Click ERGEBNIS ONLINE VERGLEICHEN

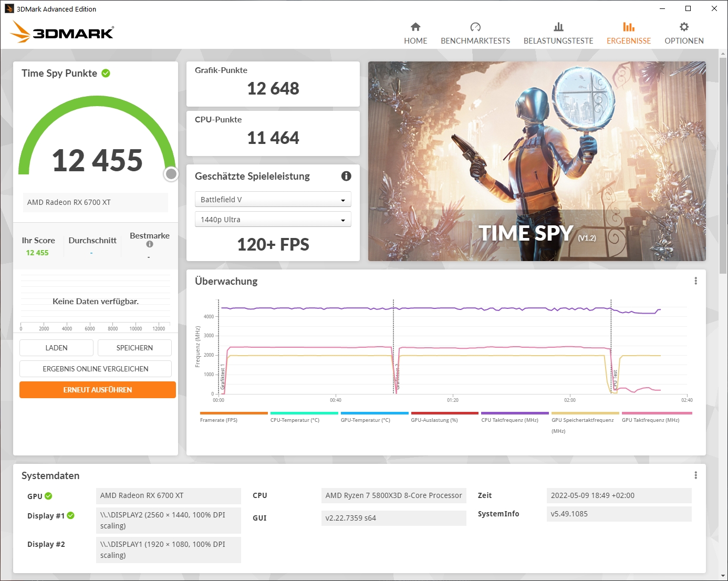point(95,369)
